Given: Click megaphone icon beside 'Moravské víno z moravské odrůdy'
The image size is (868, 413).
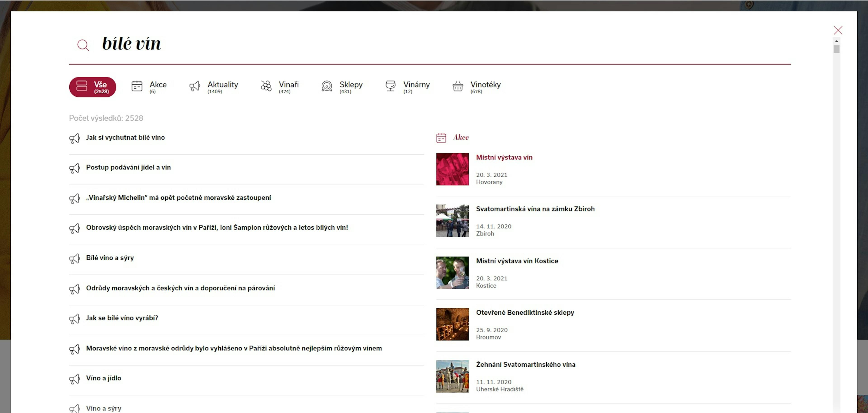Looking at the screenshot, I should [74, 349].
